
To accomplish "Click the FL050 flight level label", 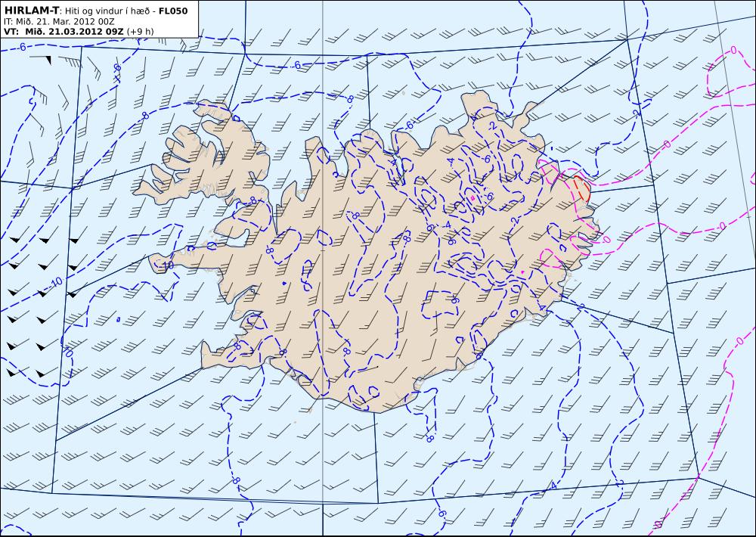I will (173, 11).
